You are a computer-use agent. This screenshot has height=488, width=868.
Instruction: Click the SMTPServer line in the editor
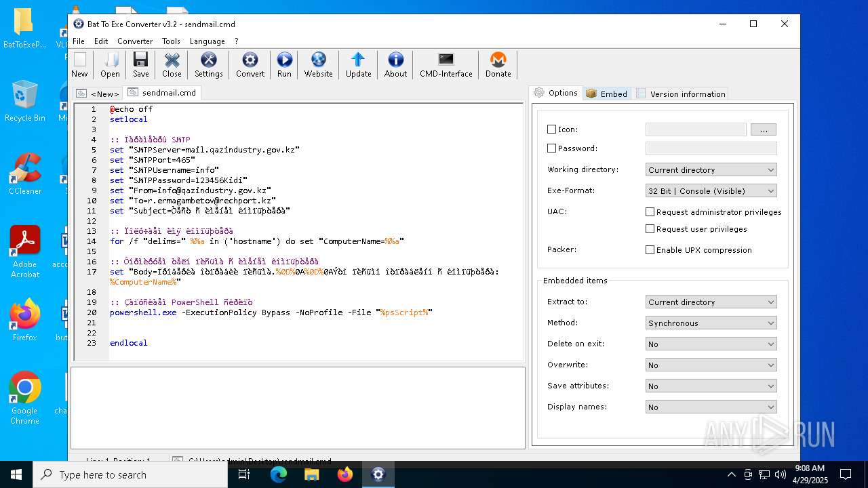[x=204, y=150]
